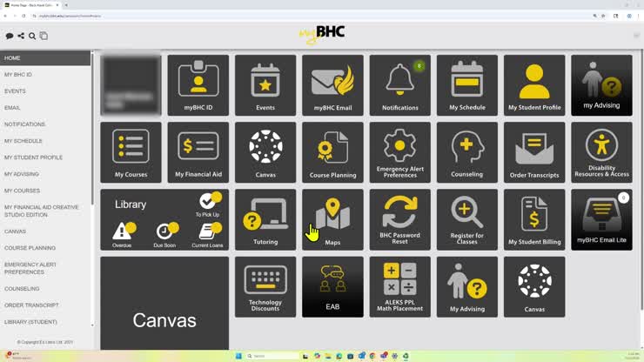Open the My Schedule tile
Screen dimensions: 644x362
[467, 85]
